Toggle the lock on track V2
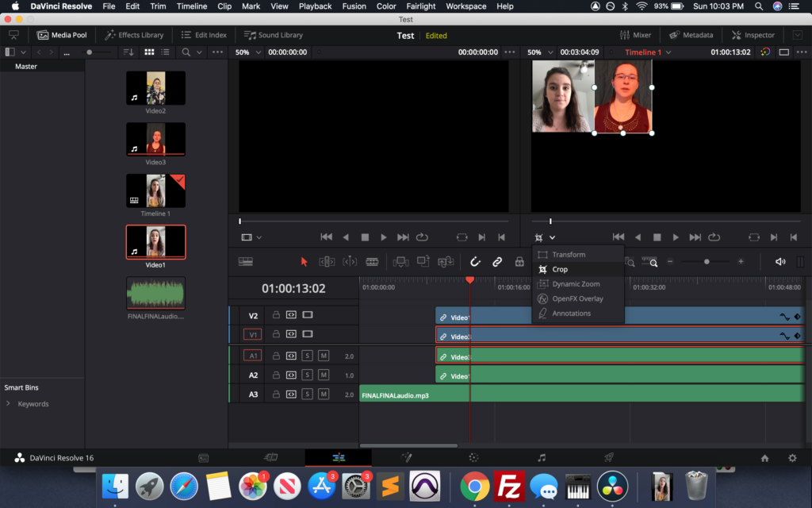Screen dimensions: 812x508 pyautogui.click(x=276, y=315)
